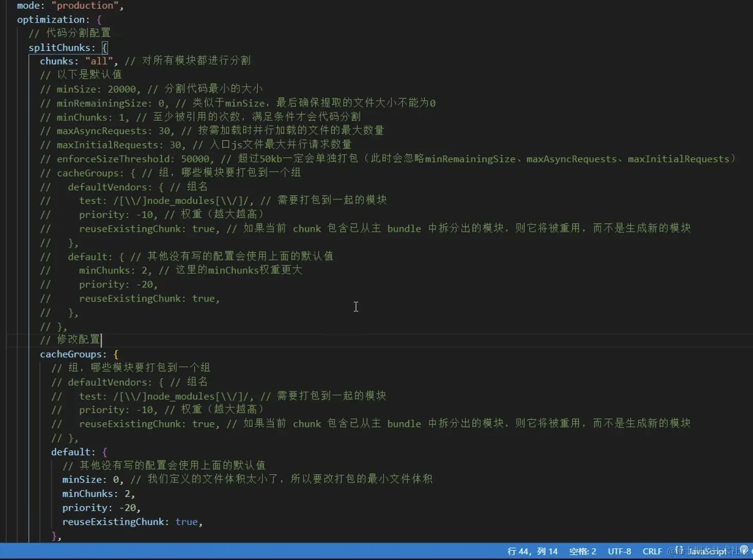This screenshot has height=560, width=753.
Task: Click the comment '对所有模块都进行分割'
Action: (196, 61)
